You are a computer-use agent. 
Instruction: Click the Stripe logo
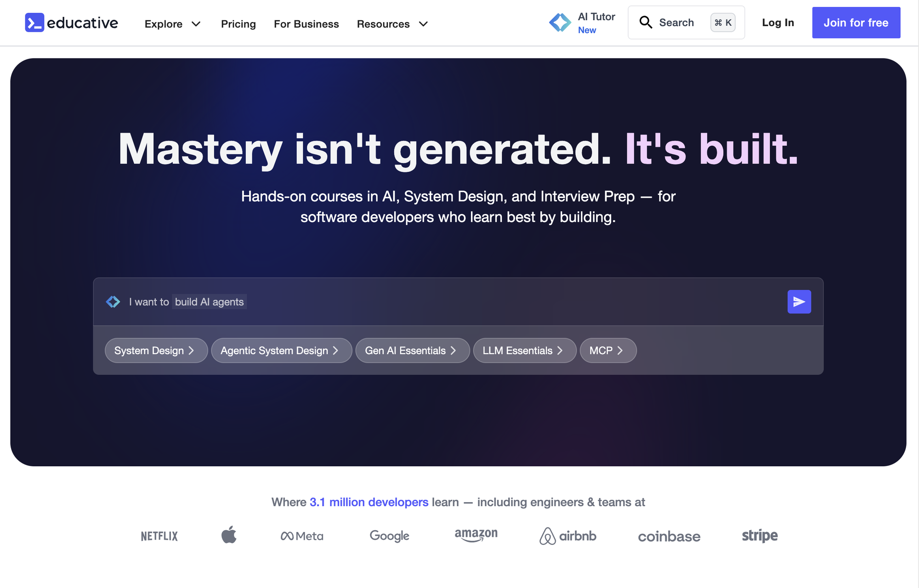coord(760,536)
